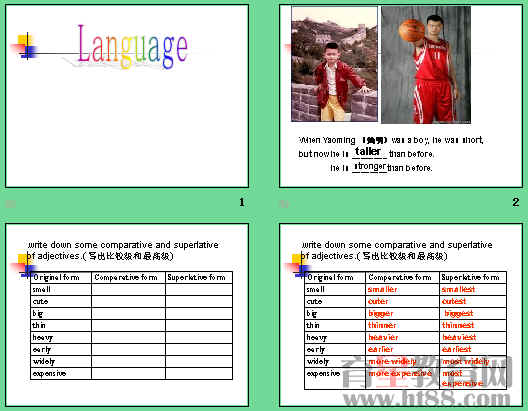Click the red 'biggest' answer cell

tap(473, 313)
